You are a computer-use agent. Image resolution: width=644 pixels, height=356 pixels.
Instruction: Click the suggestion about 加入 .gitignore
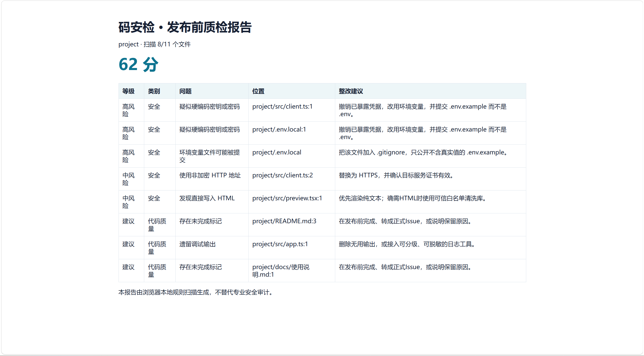[x=424, y=152]
